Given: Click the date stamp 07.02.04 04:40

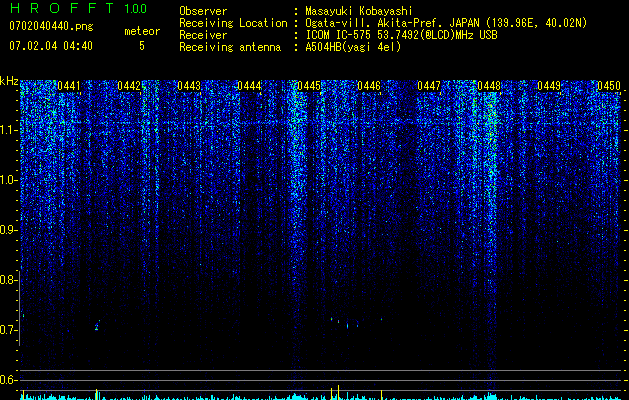Looking at the screenshot, I should (x=51, y=46).
